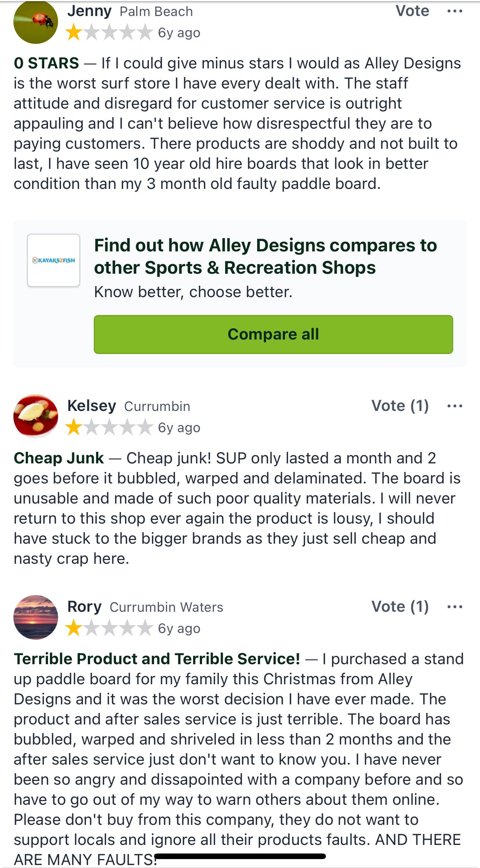Vote on Rory's Terrible Product review
This screenshot has height=868, width=480.
(x=400, y=607)
